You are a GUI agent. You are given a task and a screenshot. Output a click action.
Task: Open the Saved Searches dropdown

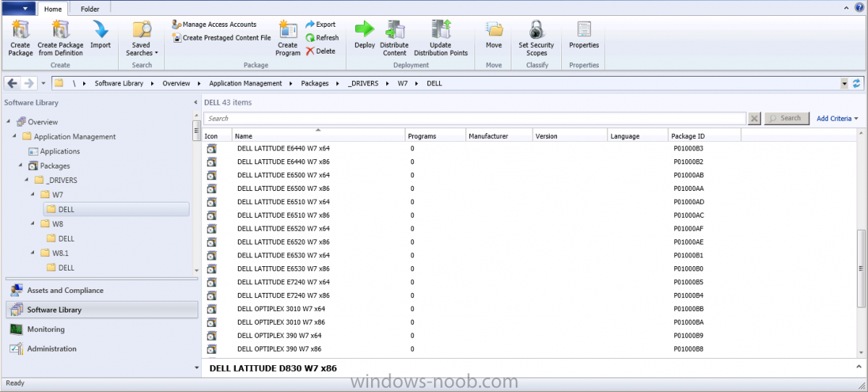point(142,38)
